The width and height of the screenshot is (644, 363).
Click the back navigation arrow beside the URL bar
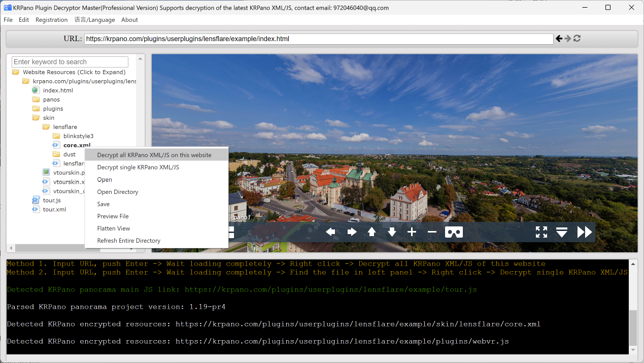point(559,38)
